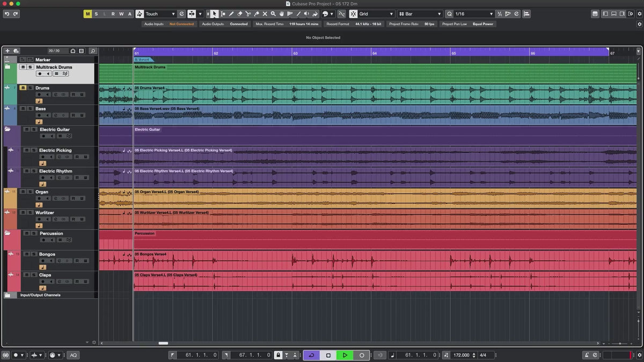Pick the Zoom magnifier tool
The height and width of the screenshot is (362, 644).
coord(273,14)
